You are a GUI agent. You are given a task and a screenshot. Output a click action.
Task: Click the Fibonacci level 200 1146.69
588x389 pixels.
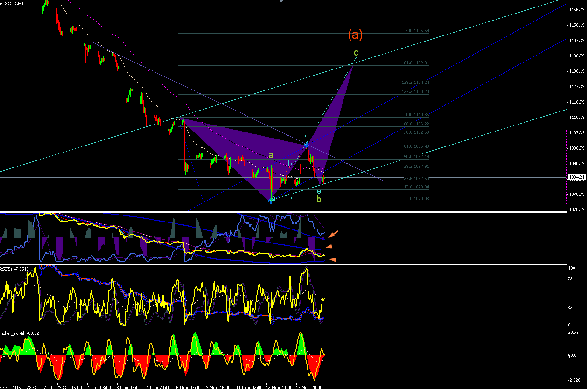(417, 31)
